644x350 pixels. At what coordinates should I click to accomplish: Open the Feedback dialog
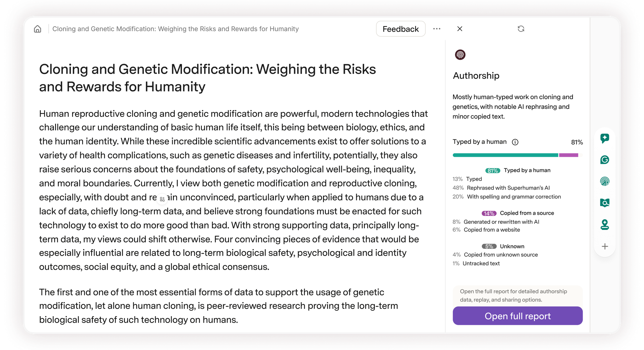click(x=401, y=29)
